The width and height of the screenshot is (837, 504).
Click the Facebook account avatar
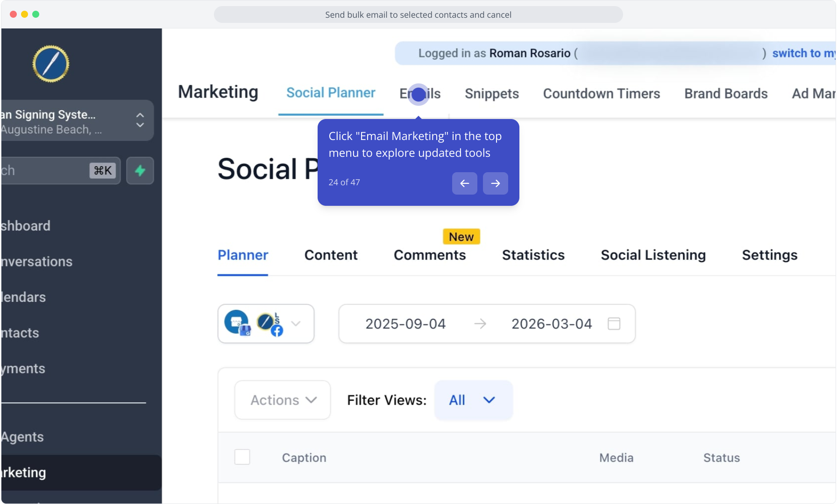point(270,324)
